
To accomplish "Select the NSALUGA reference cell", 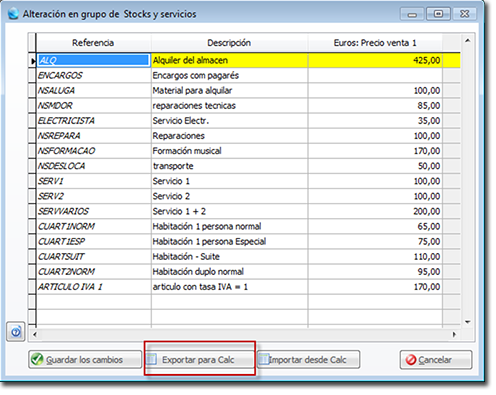I will coord(94,90).
